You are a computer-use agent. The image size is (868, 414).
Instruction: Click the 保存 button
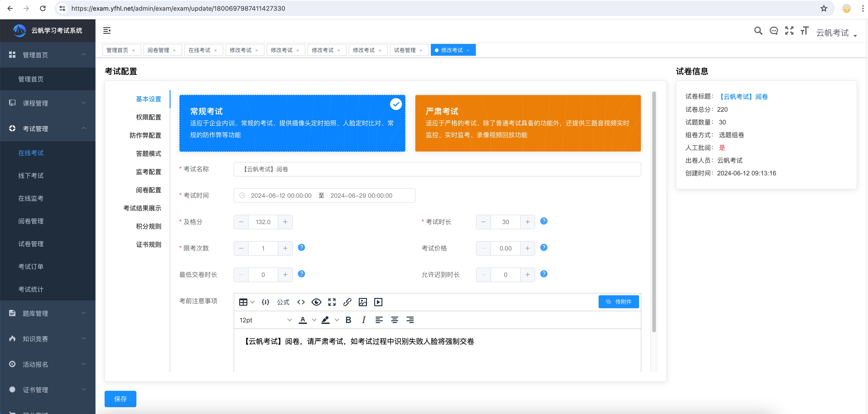[120, 399]
